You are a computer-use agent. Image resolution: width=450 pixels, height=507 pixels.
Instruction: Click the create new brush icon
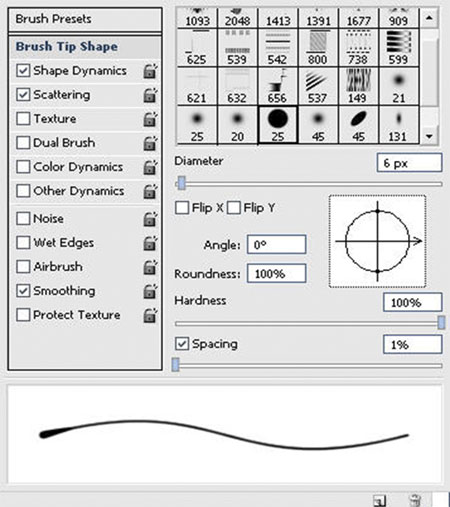379,500
